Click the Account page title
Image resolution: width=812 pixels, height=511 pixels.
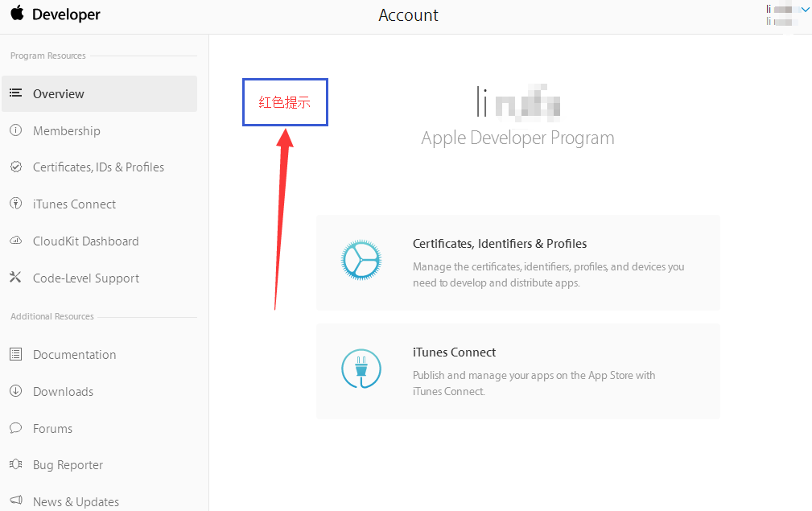pyautogui.click(x=408, y=15)
